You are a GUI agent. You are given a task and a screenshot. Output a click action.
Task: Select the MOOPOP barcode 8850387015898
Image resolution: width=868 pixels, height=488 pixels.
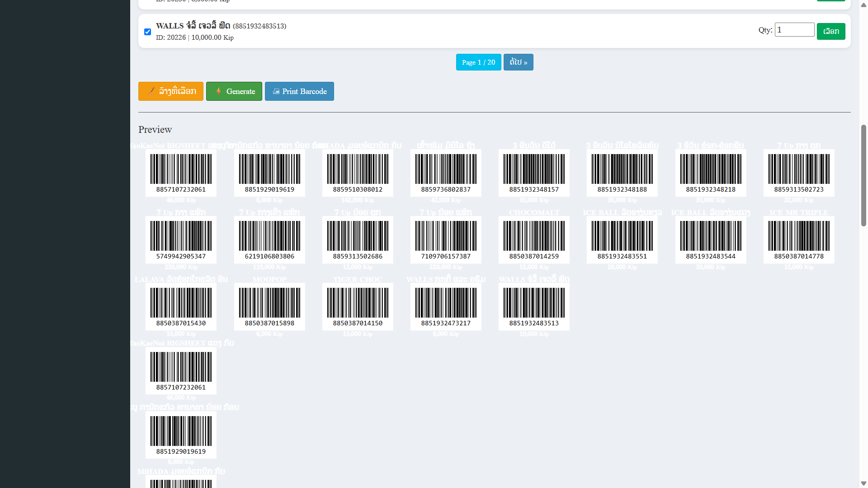[x=269, y=307]
